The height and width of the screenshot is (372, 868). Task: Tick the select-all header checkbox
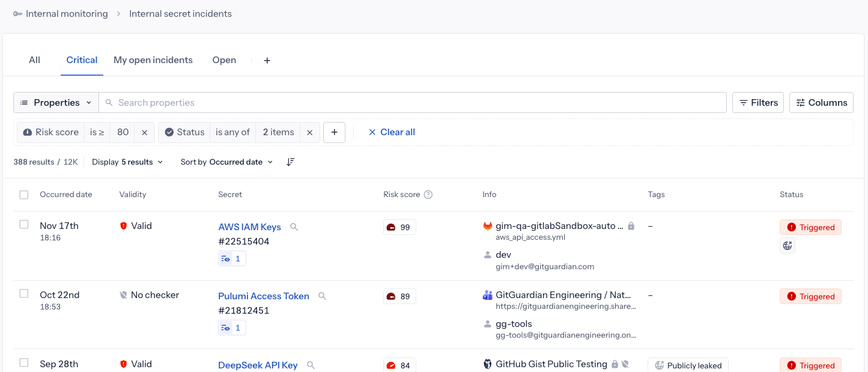coord(24,195)
